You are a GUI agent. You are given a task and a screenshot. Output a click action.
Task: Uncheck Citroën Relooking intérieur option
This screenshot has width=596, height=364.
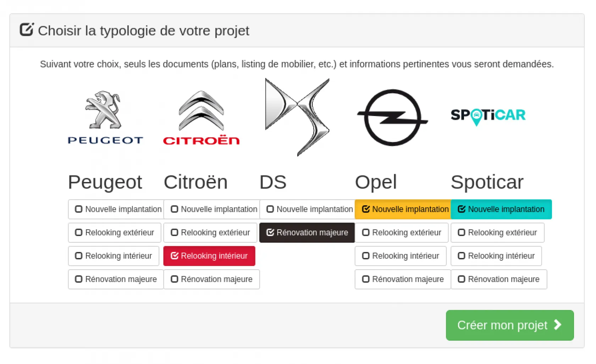(209, 256)
